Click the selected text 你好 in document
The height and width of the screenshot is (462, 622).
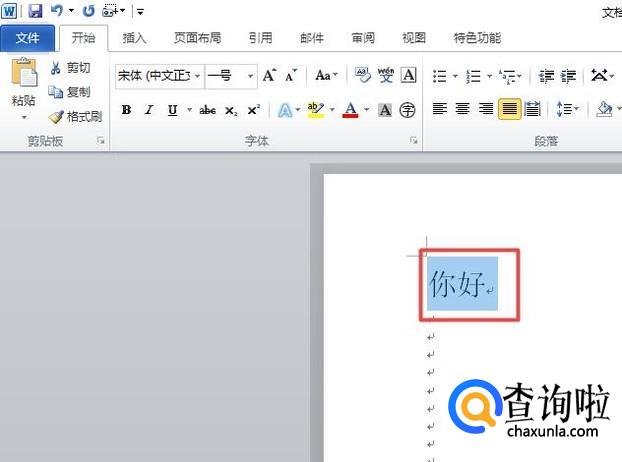point(457,284)
